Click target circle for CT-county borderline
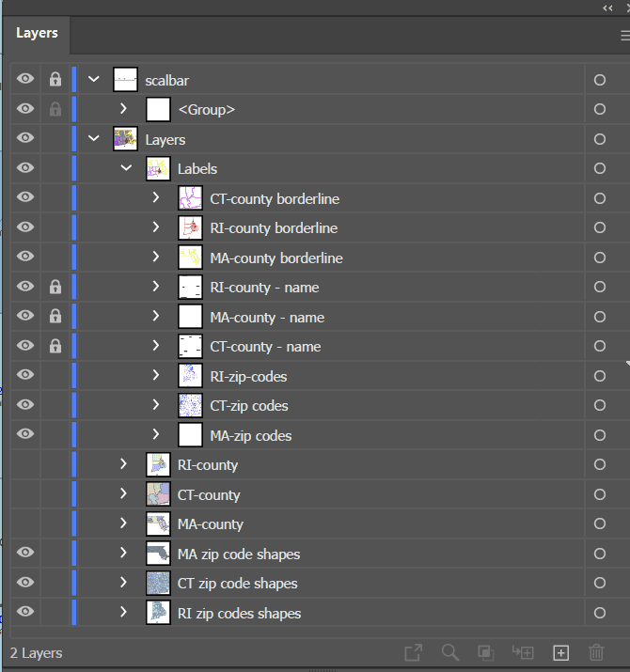 (600, 198)
